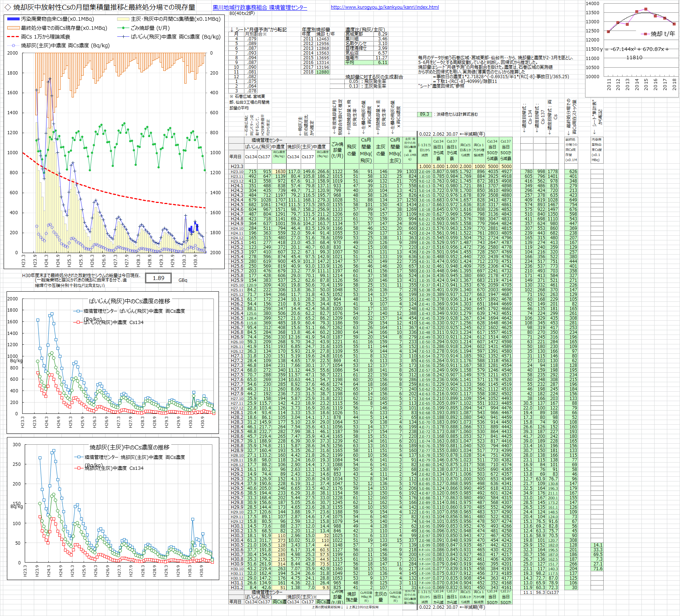Click half-life value 30.07 above the table
Screen dimensions: 680x616
(452, 134)
